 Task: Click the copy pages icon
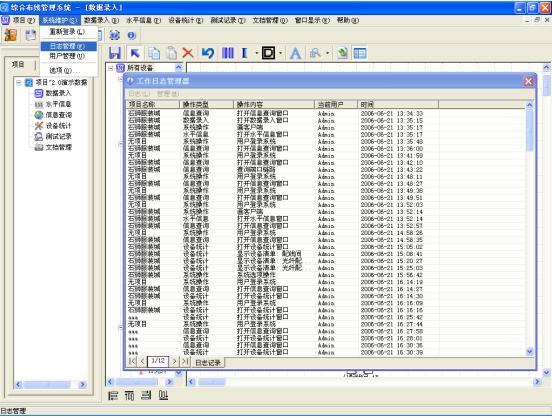pos(154,53)
